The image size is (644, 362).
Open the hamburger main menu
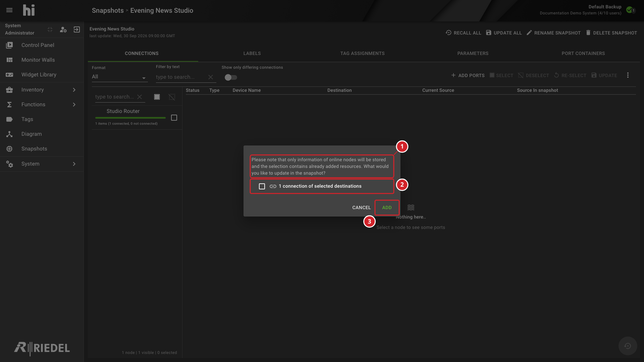point(9,10)
